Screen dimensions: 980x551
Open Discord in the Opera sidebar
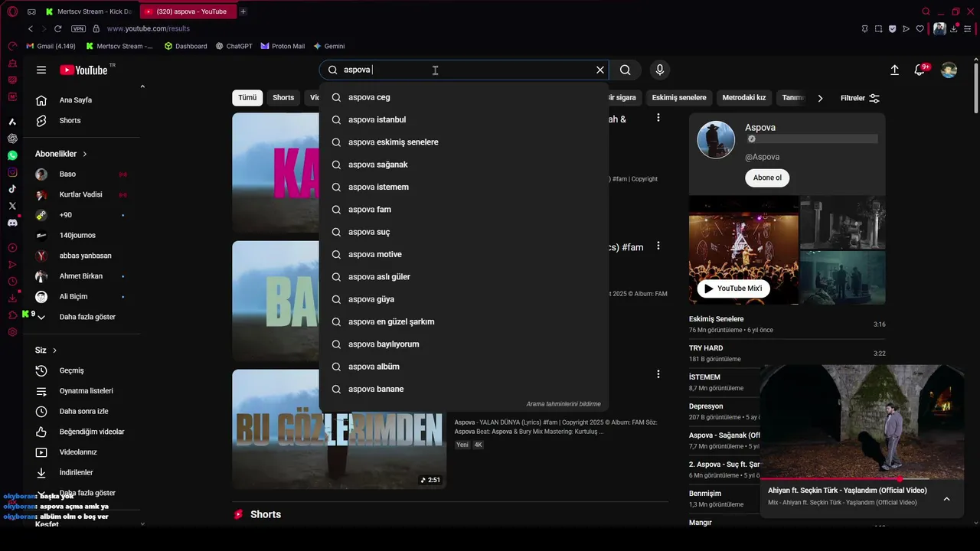tap(12, 223)
